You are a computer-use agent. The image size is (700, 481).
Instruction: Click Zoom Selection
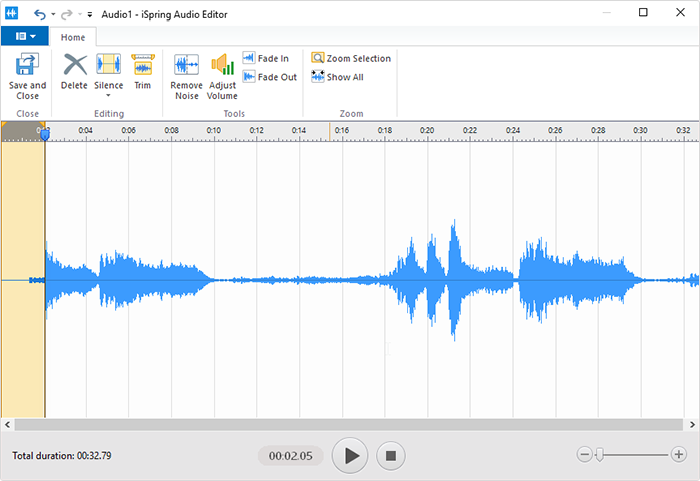(351, 58)
